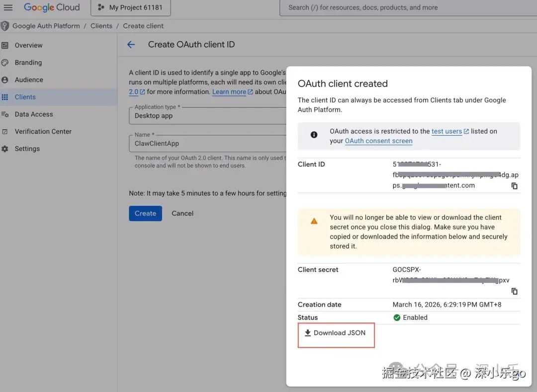Copy the Client secret to clipboard
This screenshot has width=537, height=392.
515,291
